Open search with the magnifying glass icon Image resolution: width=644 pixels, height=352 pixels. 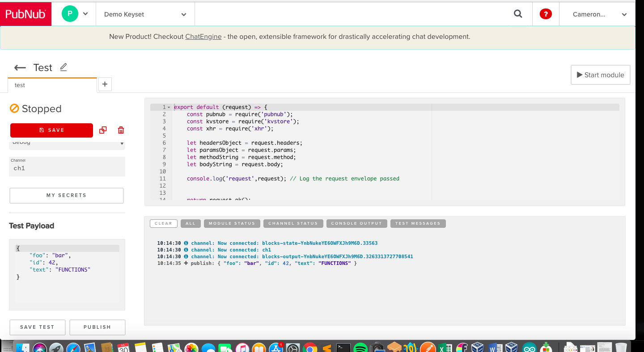[518, 14]
